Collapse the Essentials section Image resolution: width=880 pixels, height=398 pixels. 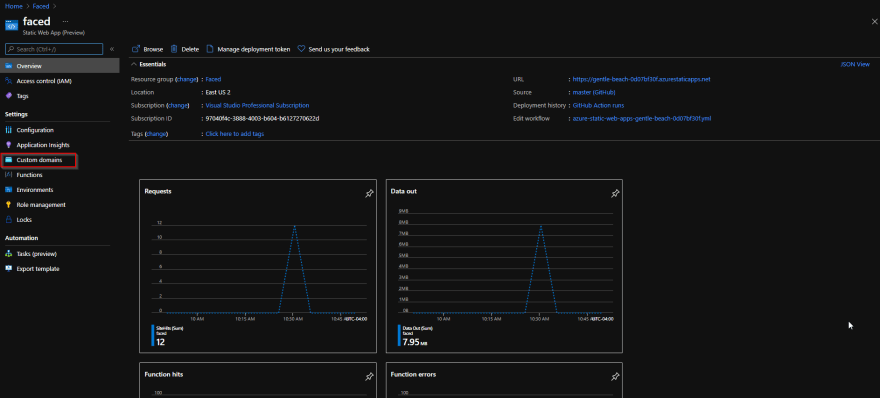134,65
